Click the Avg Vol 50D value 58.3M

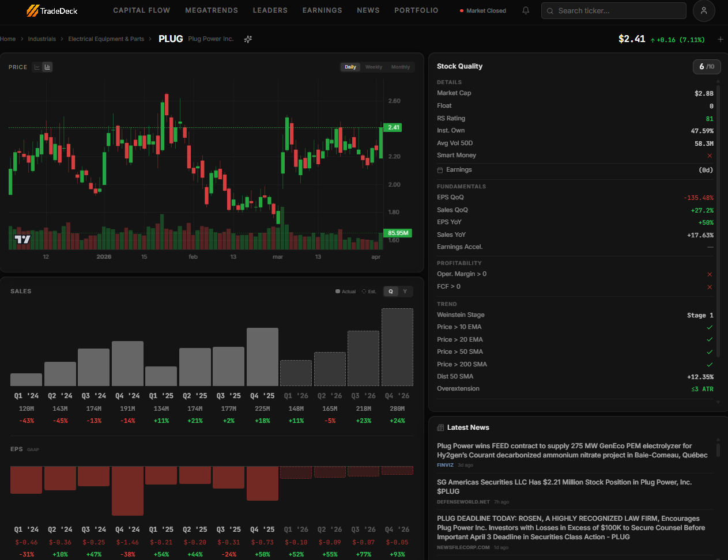tap(704, 143)
